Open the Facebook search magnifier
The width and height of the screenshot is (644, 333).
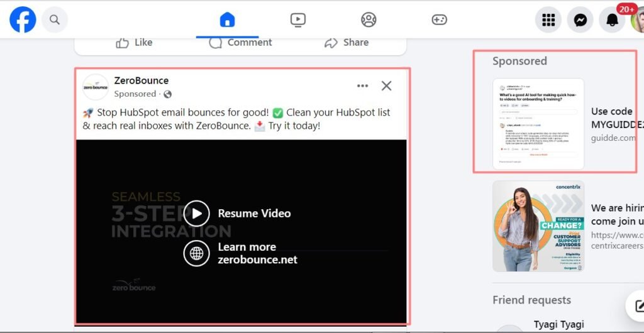(x=55, y=20)
